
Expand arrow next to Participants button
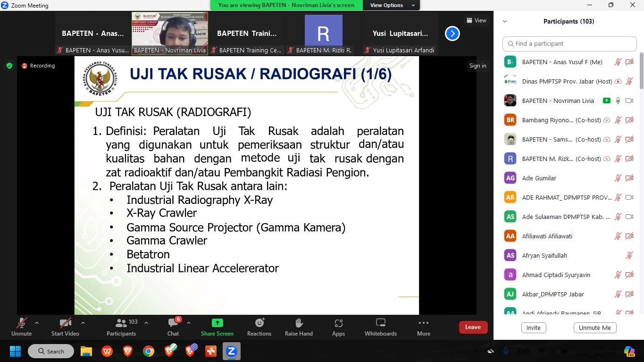tap(146, 323)
